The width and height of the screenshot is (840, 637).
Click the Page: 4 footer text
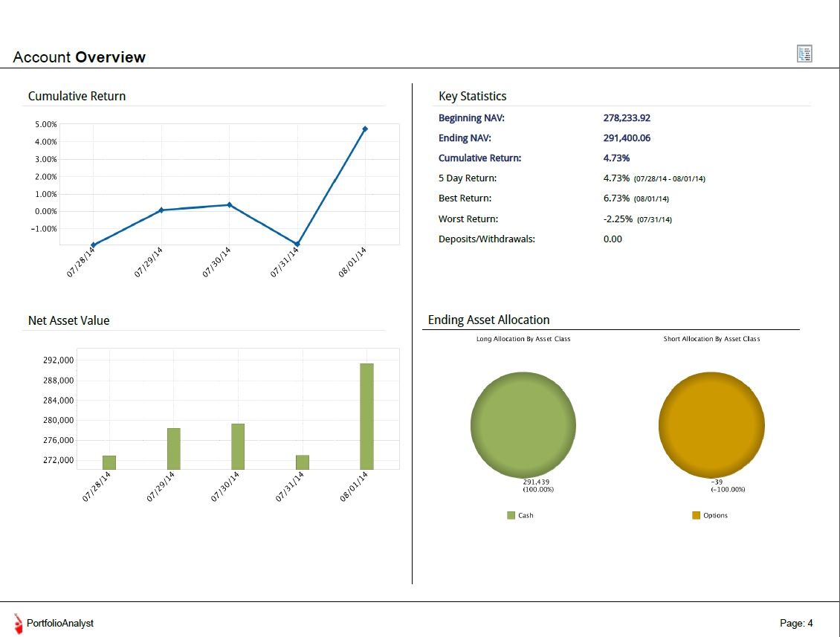796,623
